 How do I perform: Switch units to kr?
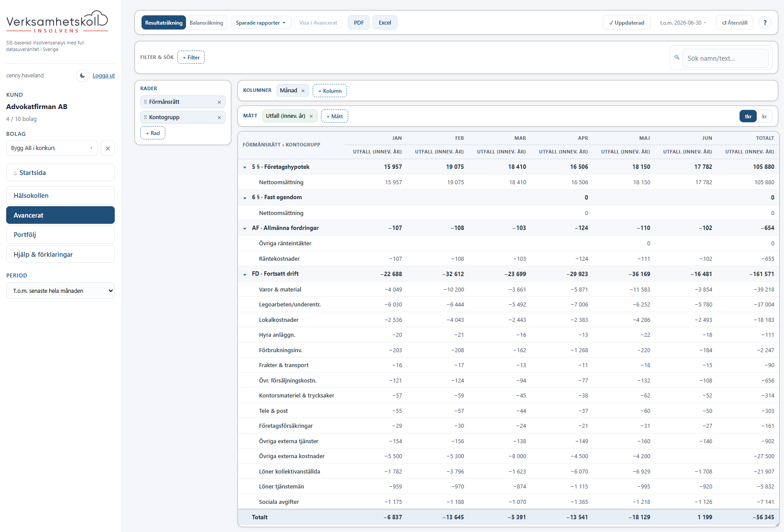764,116
